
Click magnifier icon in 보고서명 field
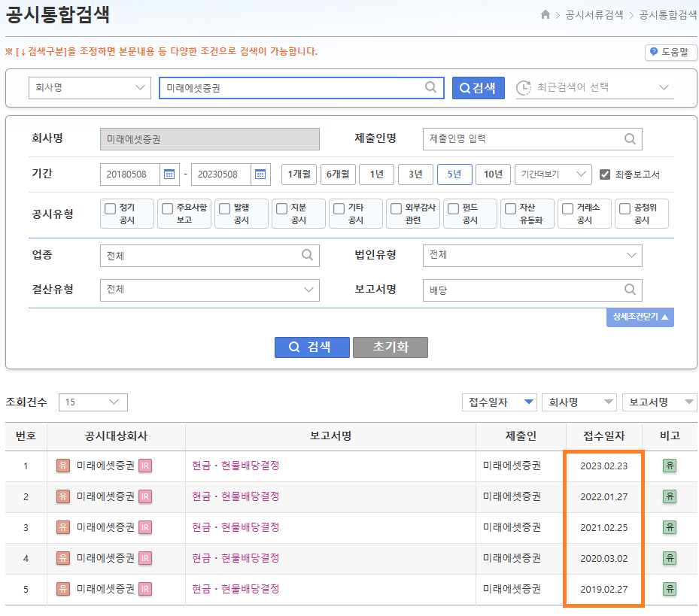tap(630, 290)
